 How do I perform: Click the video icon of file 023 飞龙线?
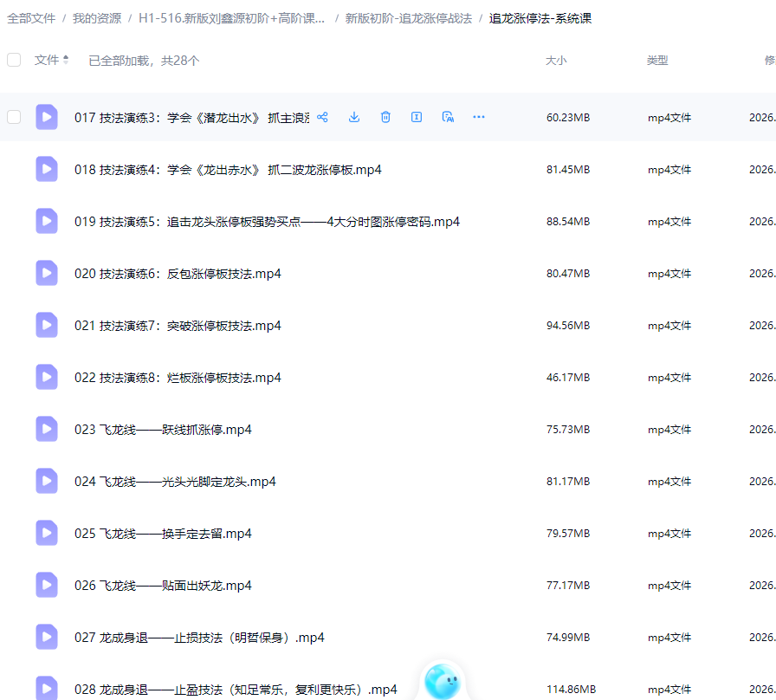47,429
